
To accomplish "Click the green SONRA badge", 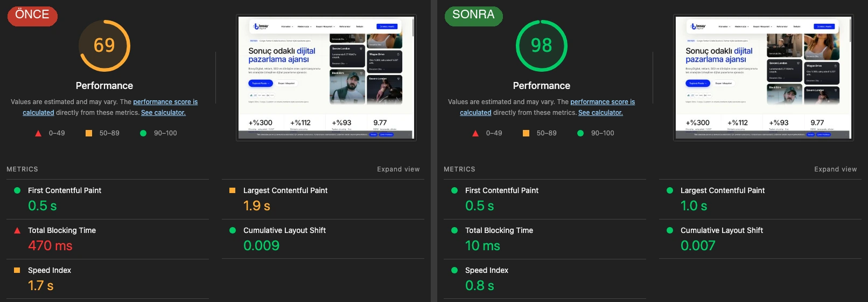I will point(473,15).
